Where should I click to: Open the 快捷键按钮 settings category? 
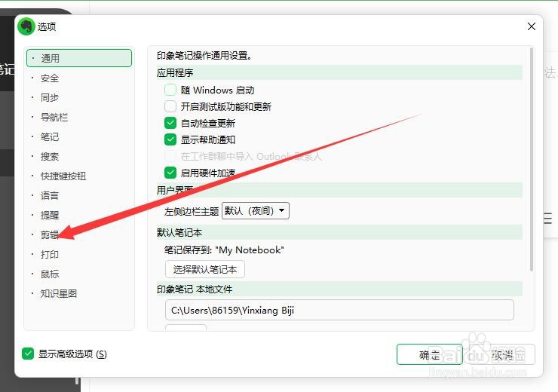63,176
